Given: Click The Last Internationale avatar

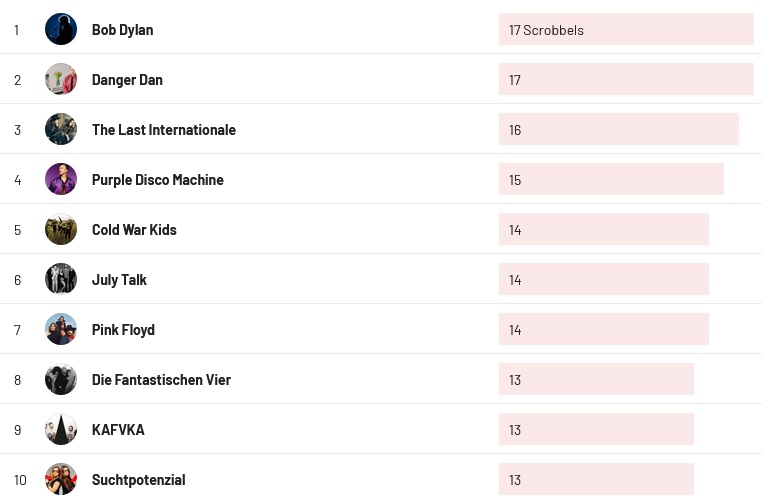Looking at the screenshot, I should point(61,129).
